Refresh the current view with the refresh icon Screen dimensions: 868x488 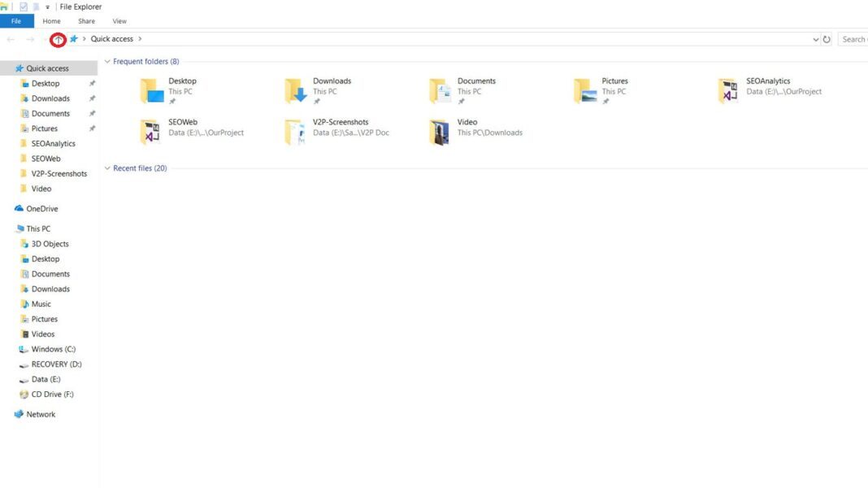tap(827, 39)
